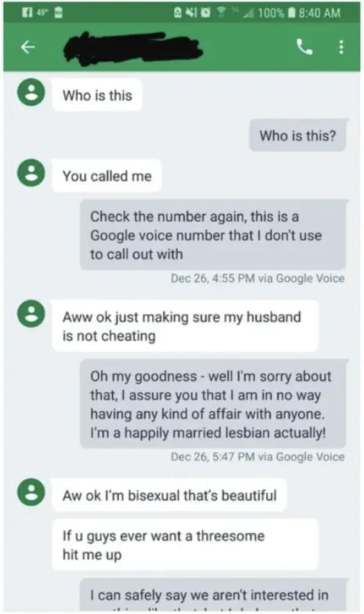
Task: Select the 'Oh my goodness' reply bubble
Action: (x=214, y=404)
